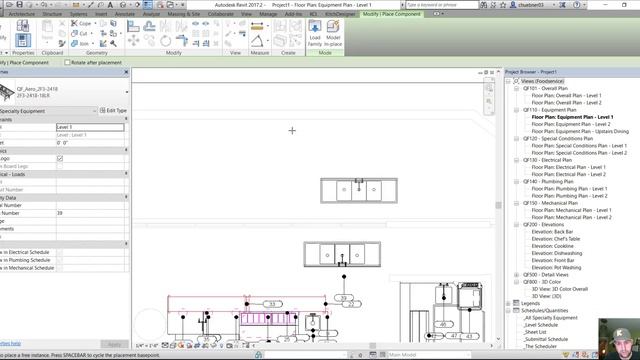Viewport: 640px width, 360px height.
Task: Click the sign-in user icon
Action: click(x=513, y=5)
